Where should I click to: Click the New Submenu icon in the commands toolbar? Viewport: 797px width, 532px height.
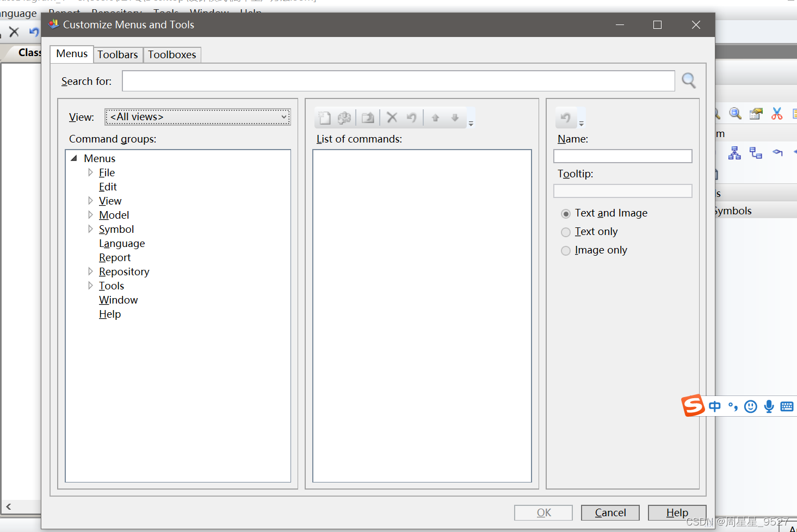click(x=368, y=117)
